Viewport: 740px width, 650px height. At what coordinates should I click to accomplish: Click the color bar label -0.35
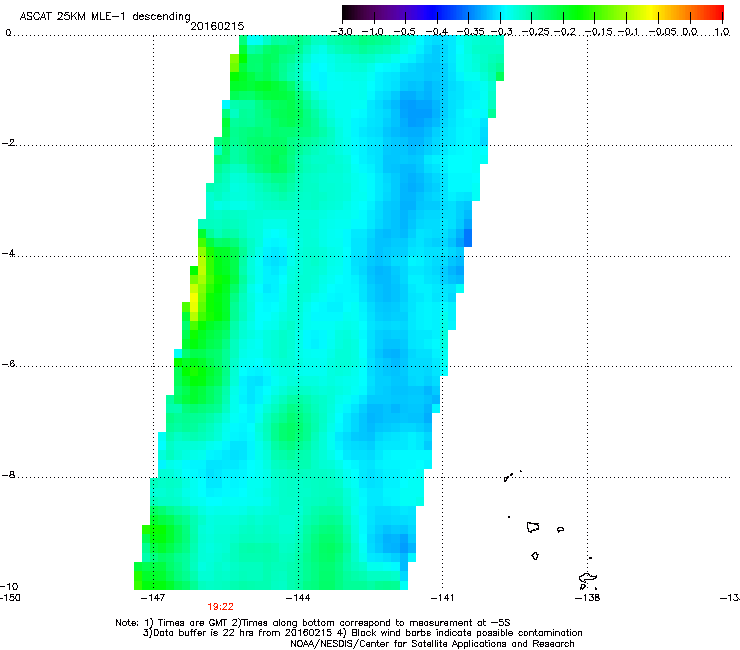470,32
